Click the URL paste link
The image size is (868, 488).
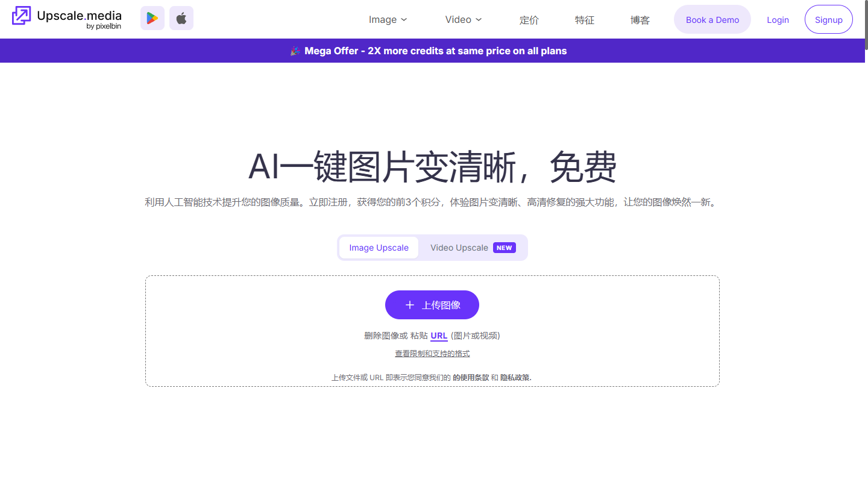[439, 336]
